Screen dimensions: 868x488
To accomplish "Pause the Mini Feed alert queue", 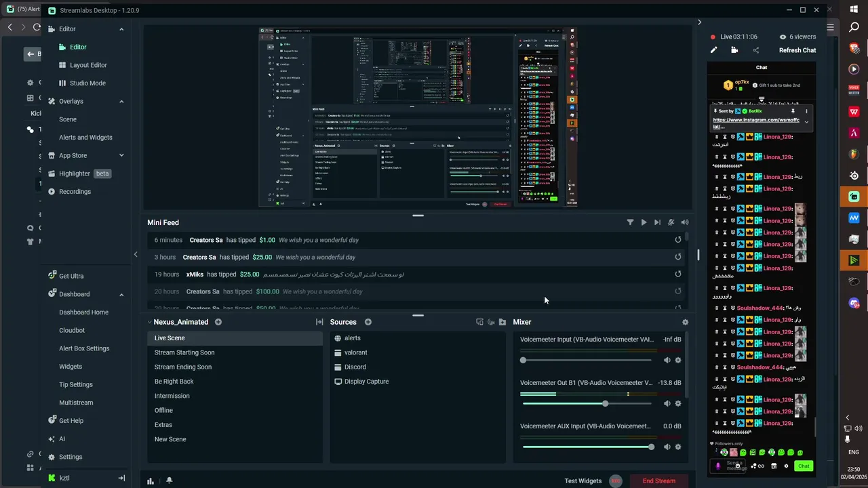I will (644, 222).
